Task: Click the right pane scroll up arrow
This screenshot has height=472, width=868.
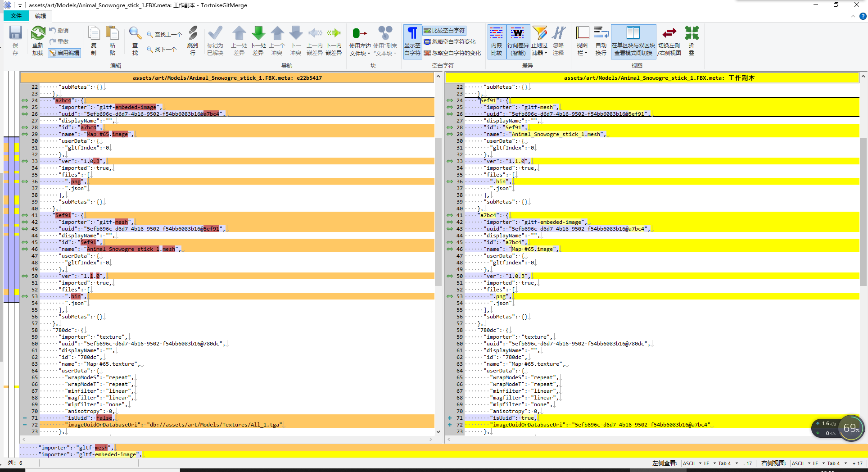Action: pyautogui.click(x=863, y=77)
